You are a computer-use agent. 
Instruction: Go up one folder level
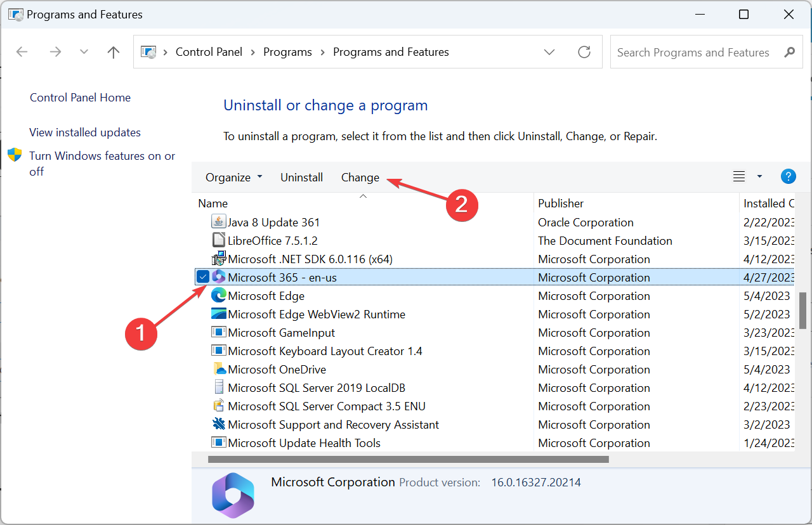click(x=114, y=52)
